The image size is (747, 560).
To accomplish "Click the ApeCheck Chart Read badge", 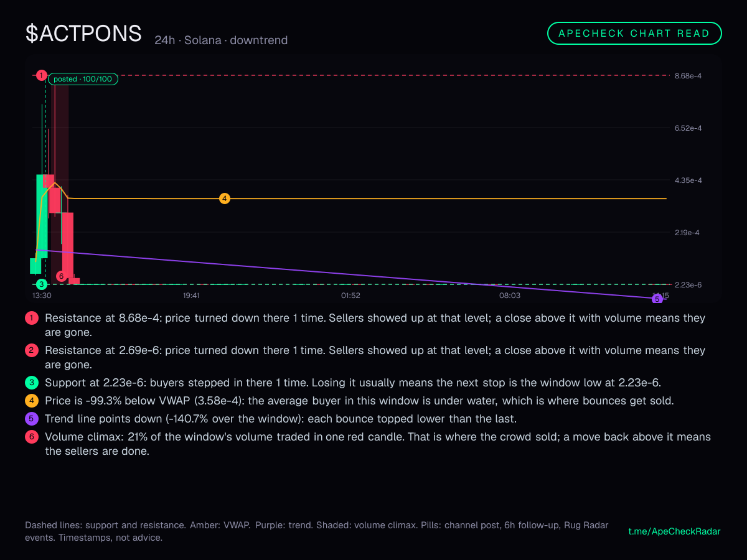I will click(634, 34).
